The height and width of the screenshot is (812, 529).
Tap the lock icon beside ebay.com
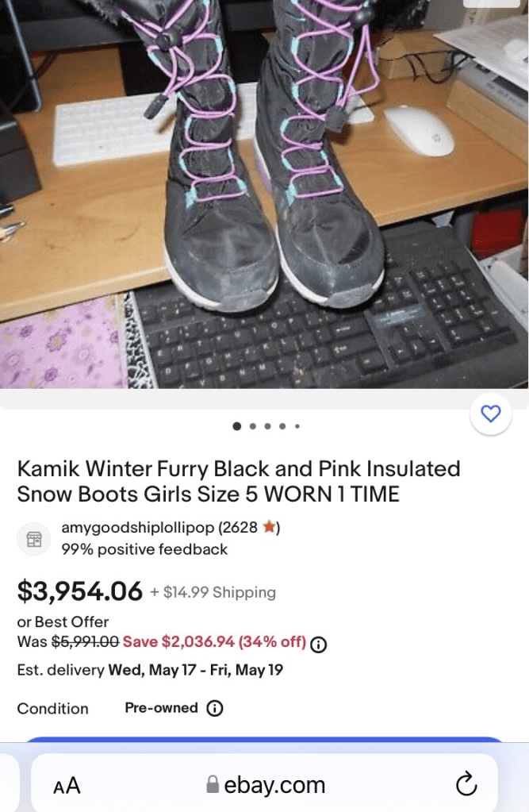click(x=213, y=785)
